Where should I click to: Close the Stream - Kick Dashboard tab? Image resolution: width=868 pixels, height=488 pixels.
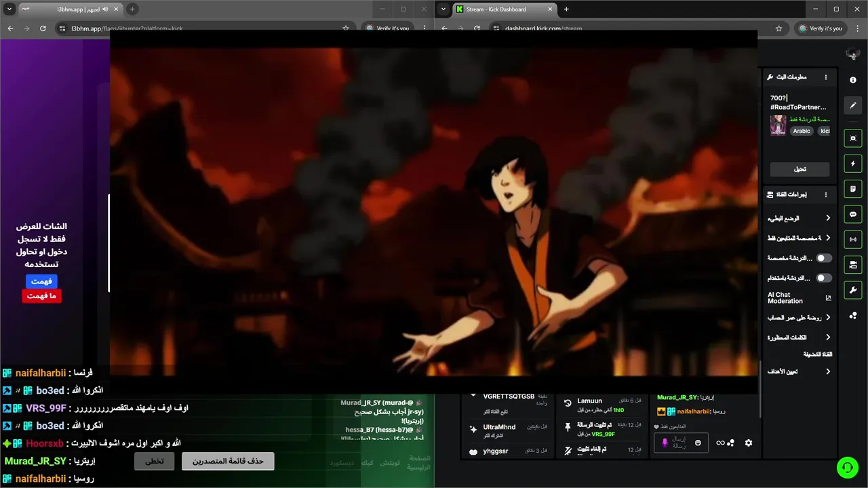550,9
